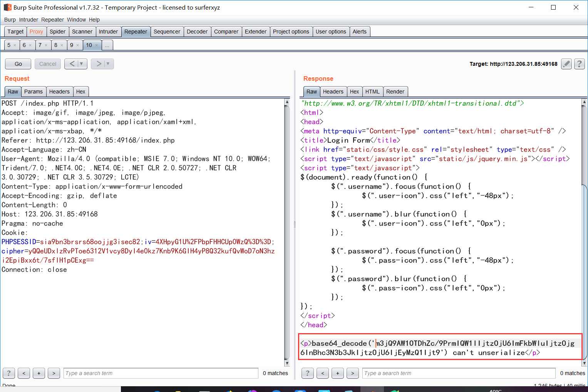
Task: Switch to the Scanner tool tab
Action: click(82, 32)
